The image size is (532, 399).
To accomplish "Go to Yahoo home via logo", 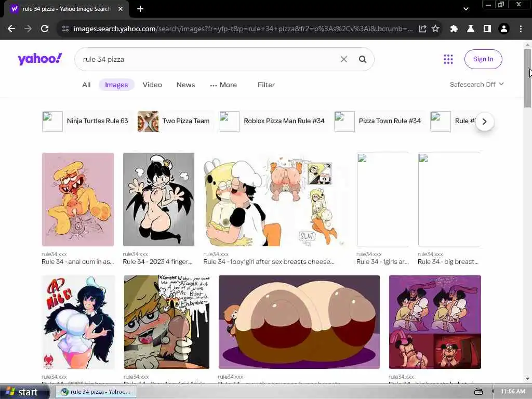I will click(x=40, y=59).
